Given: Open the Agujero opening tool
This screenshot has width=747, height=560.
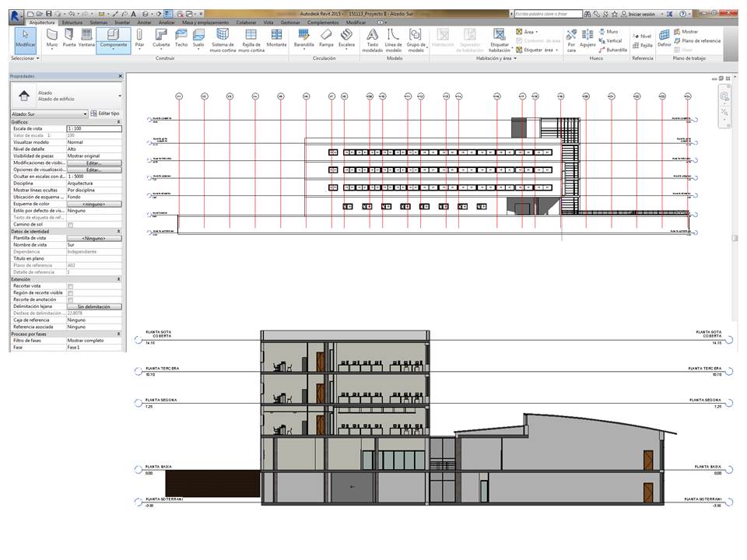Looking at the screenshot, I should point(587,37).
